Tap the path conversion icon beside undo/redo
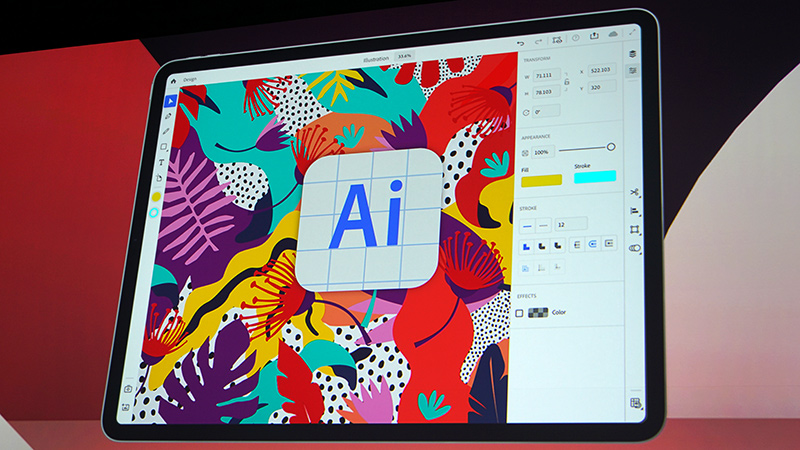 557,40
